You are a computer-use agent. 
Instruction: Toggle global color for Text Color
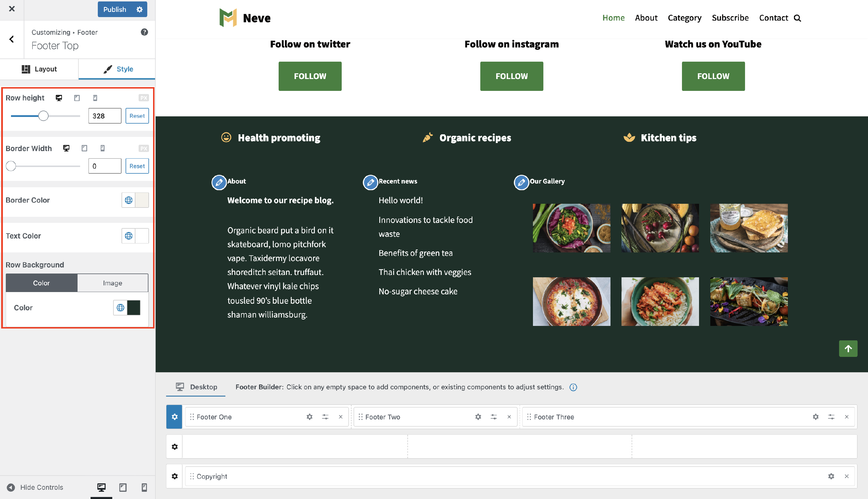point(129,236)
